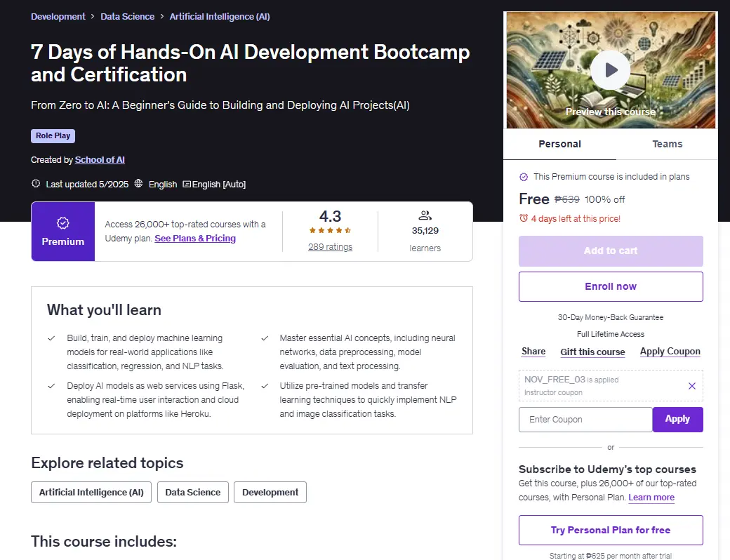The image size is (730, 560).
Task: Click the 4.3 rating score
Action: pyautogui.click(x=330, y=216)
